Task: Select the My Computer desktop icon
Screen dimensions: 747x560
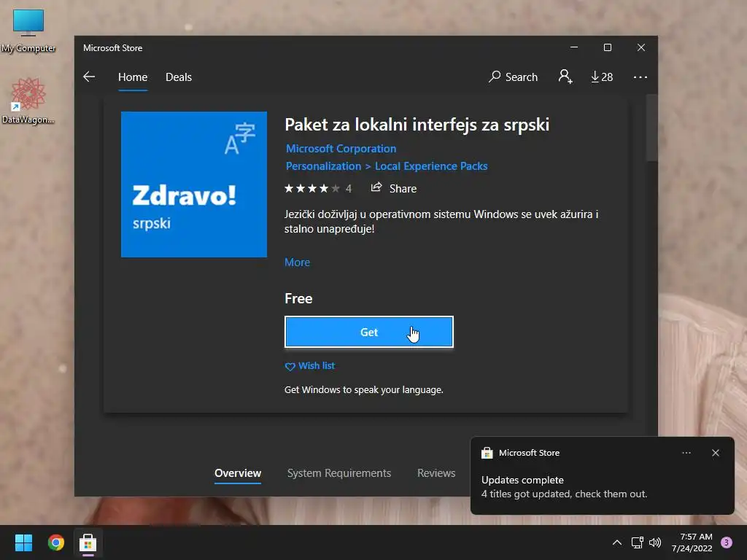Action: [x=28, y=31]
